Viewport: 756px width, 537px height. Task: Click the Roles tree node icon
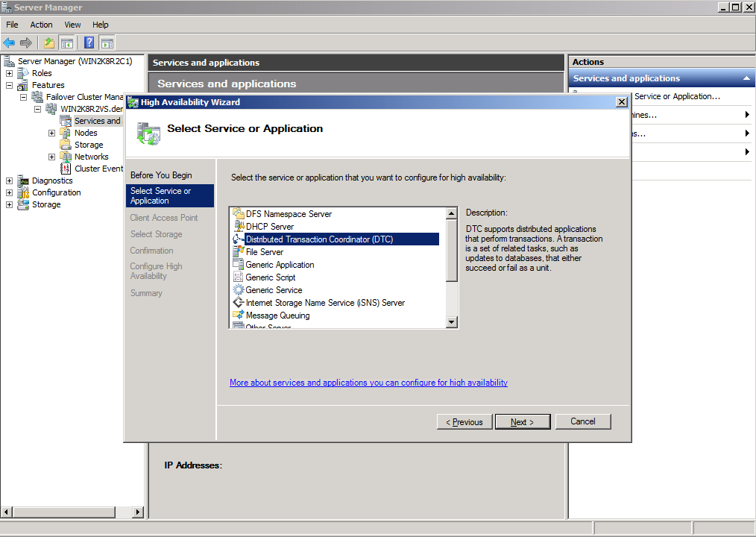[x=22, y=73]
